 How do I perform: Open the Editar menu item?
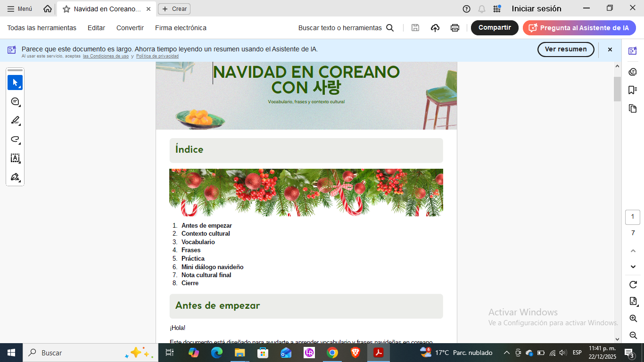pos(96,28)
